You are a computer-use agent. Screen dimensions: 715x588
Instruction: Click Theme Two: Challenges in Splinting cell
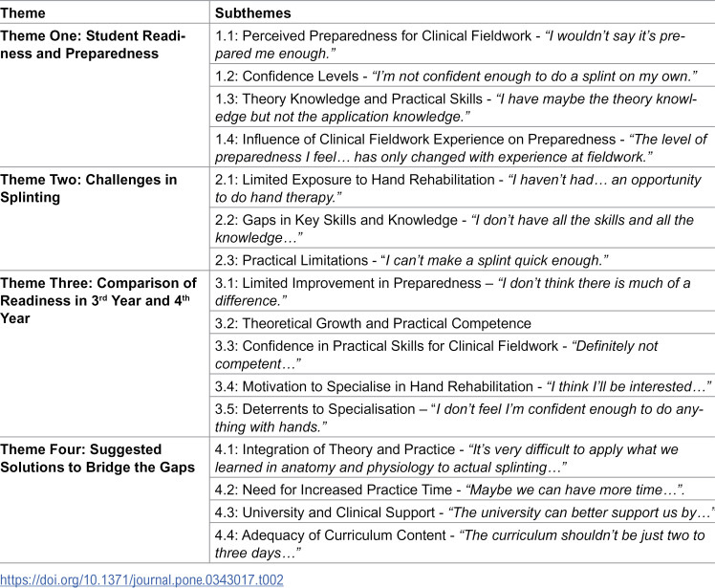104,219
